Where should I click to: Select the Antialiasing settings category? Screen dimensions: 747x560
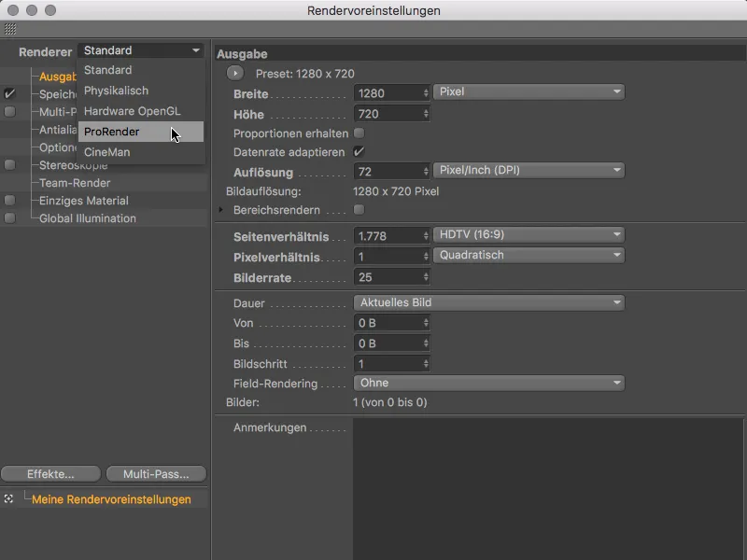(56, 129)
